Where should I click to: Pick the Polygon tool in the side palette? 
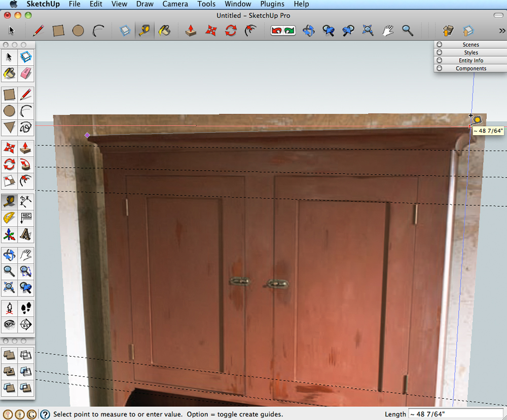pos(9,127)
